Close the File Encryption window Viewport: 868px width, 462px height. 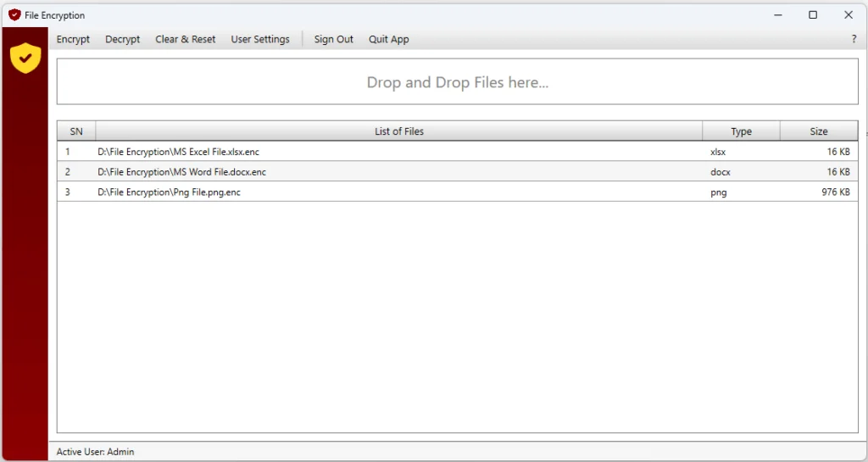848,15
